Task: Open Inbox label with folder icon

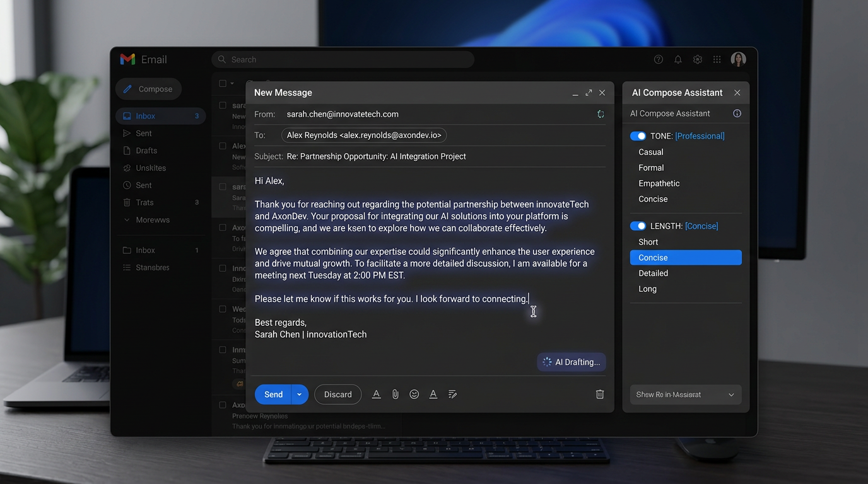Action: tap(145, 250)
